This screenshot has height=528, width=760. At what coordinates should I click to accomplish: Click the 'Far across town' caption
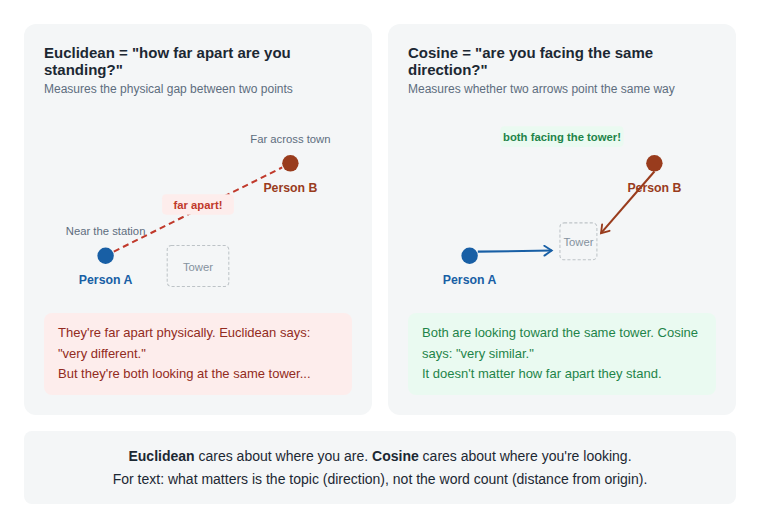(x=290, y=139)
